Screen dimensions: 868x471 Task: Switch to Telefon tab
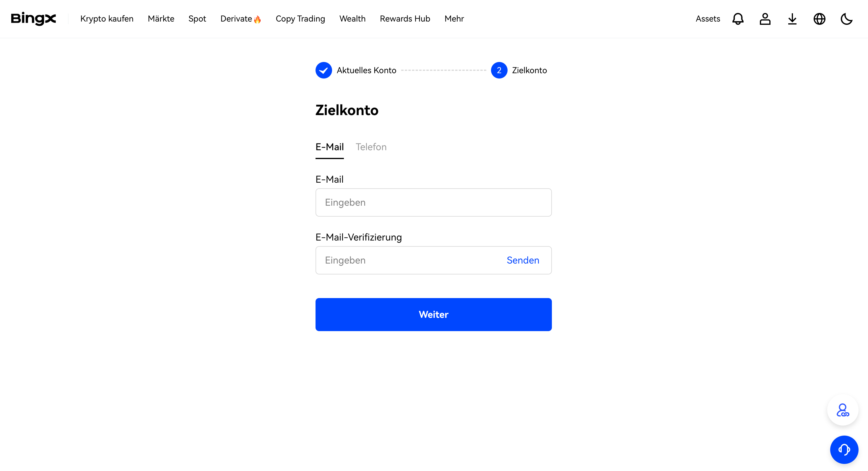371,146
